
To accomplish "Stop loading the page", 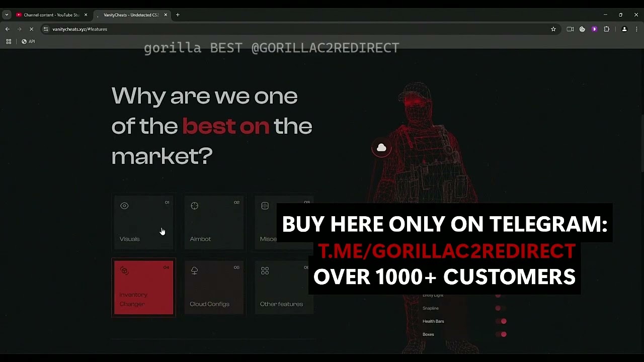I will 31,29.
